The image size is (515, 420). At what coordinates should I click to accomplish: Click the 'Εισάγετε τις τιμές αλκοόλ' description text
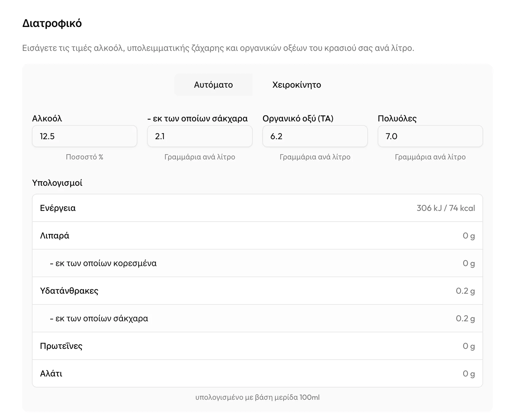point(218,48)
